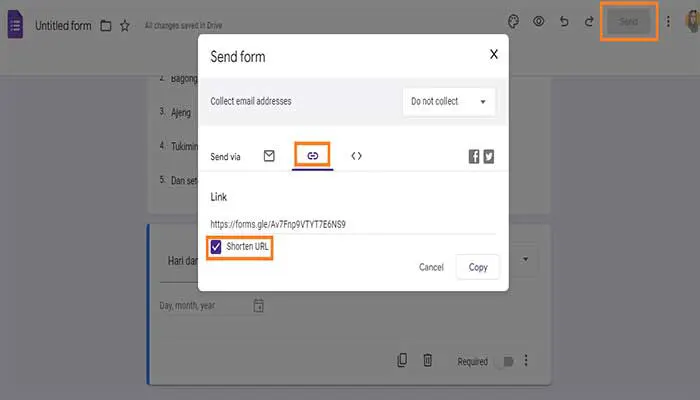Star the Untitled form
This screenshot has width=700, height=400.
125,26
